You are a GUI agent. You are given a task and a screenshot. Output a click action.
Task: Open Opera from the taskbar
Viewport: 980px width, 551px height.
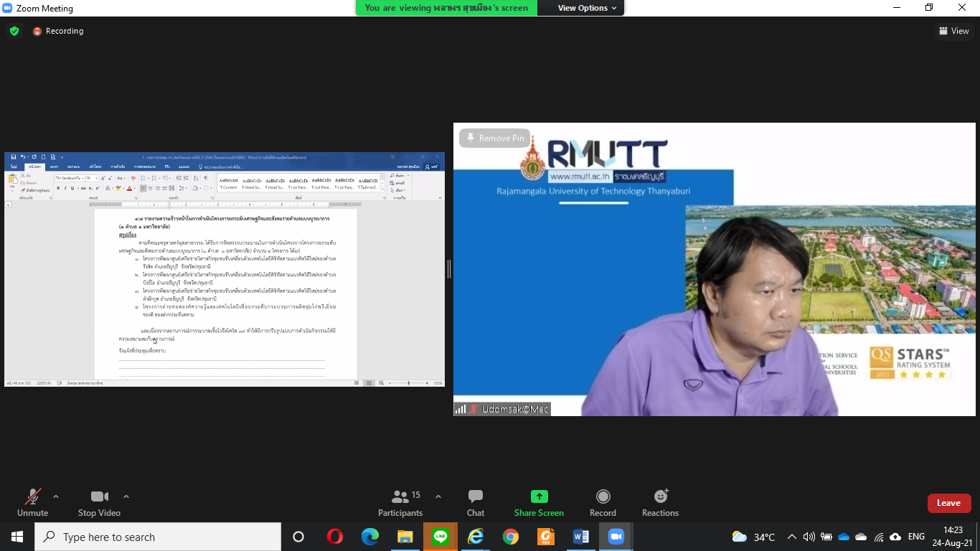334,537
